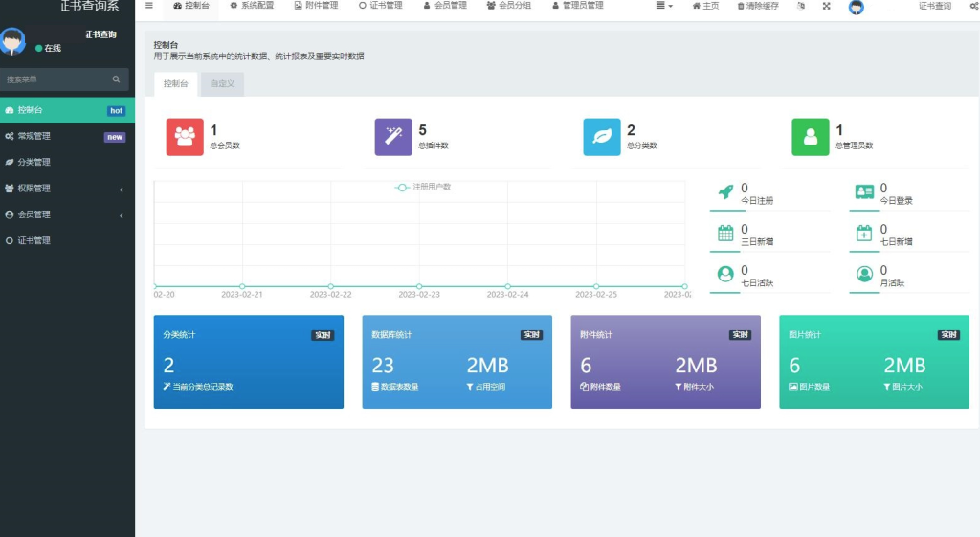Click the blue 总分类数 leaf icon
Image resolution: width=980 pixels, height=537 pixels.
tap(602, 137)
